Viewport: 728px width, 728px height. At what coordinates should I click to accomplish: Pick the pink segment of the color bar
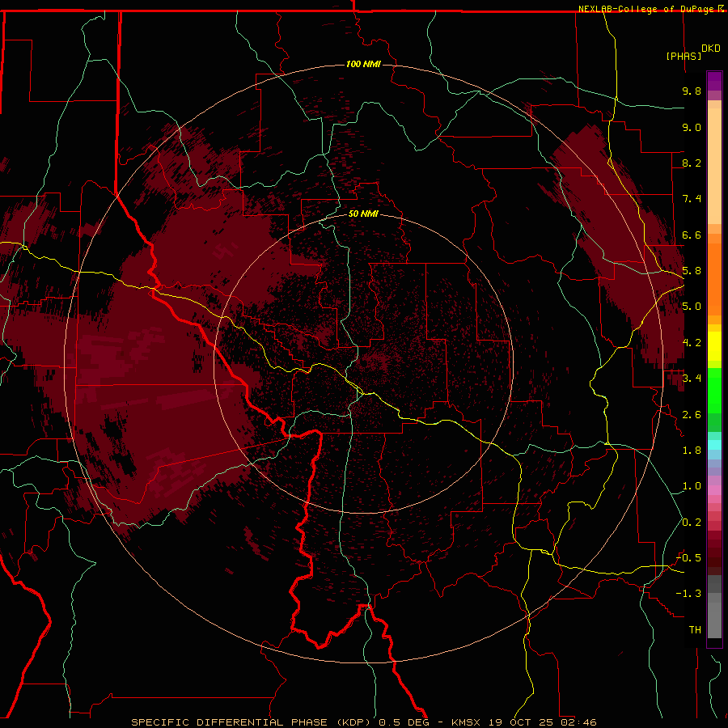pos(714,490)
